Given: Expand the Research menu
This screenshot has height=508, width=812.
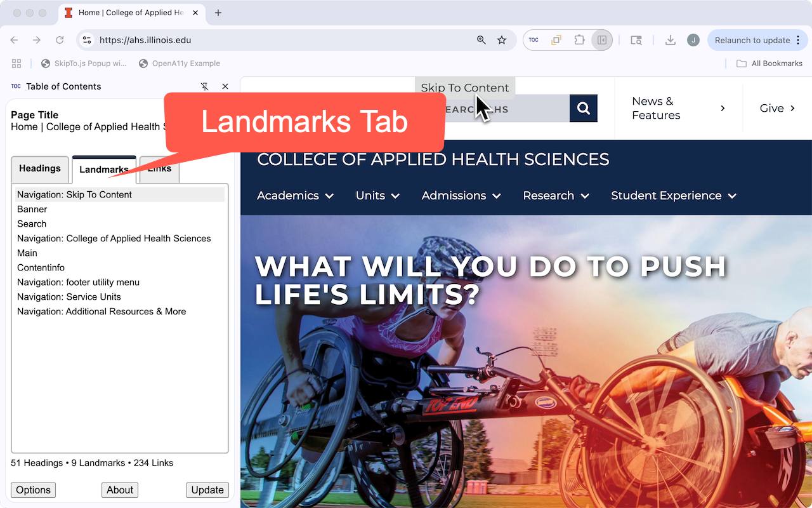Looking at the screenshot, I should point(556,196).
